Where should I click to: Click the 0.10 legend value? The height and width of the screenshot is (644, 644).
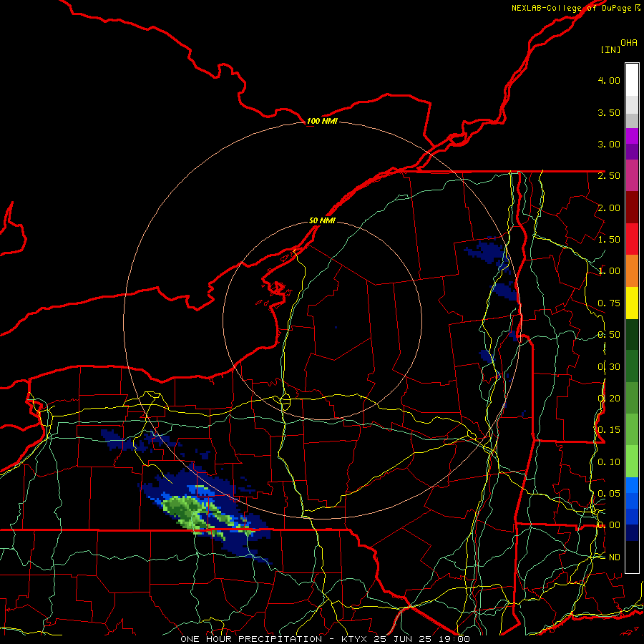point(609,462)
